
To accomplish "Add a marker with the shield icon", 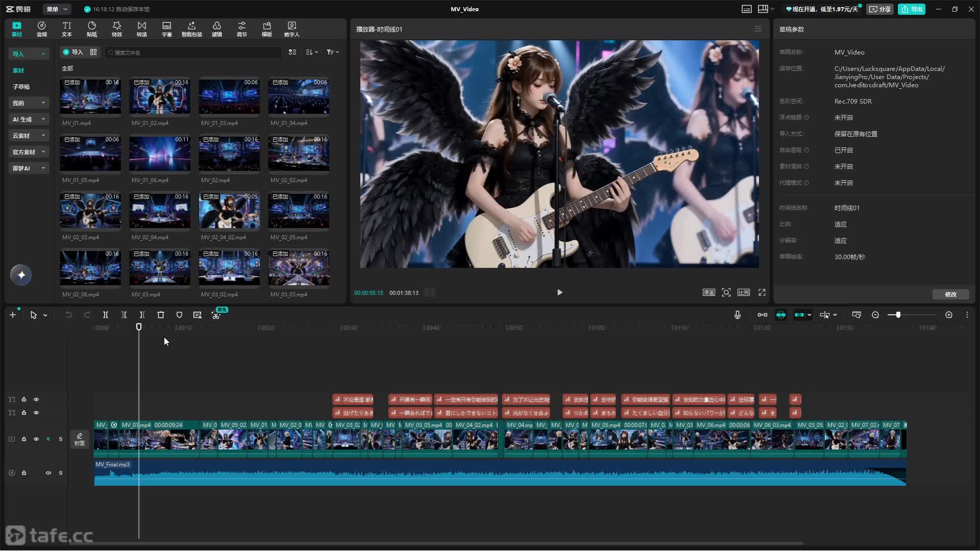I will (x=179, y=315).
